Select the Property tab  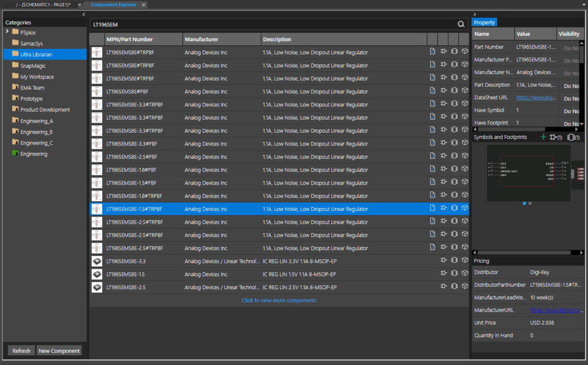pos(484,22)
